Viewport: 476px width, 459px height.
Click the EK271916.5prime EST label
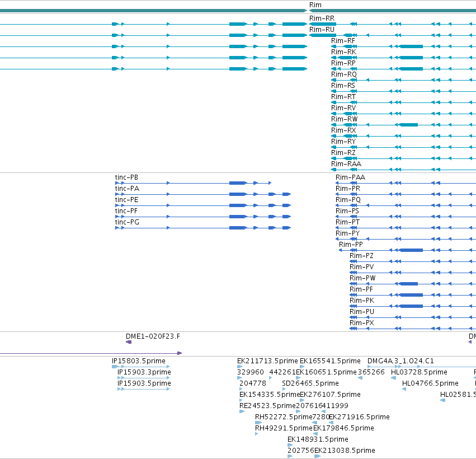coord(359,417)
